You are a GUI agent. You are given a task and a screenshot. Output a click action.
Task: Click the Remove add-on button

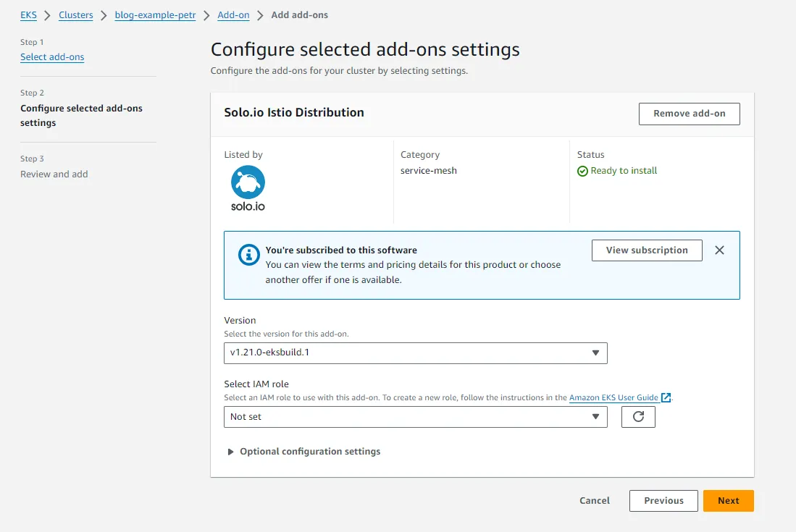click(689, 114)
